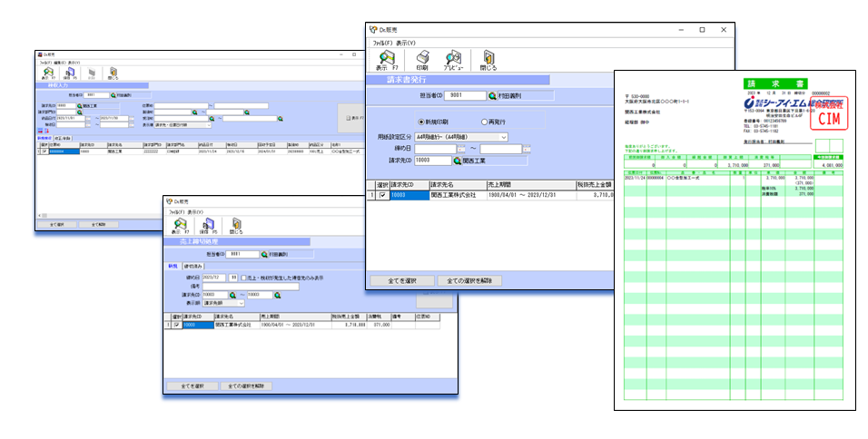Open 検収日 start calendar in leftmost window
The width and height of the screenshot is (868, 439).
88,125
